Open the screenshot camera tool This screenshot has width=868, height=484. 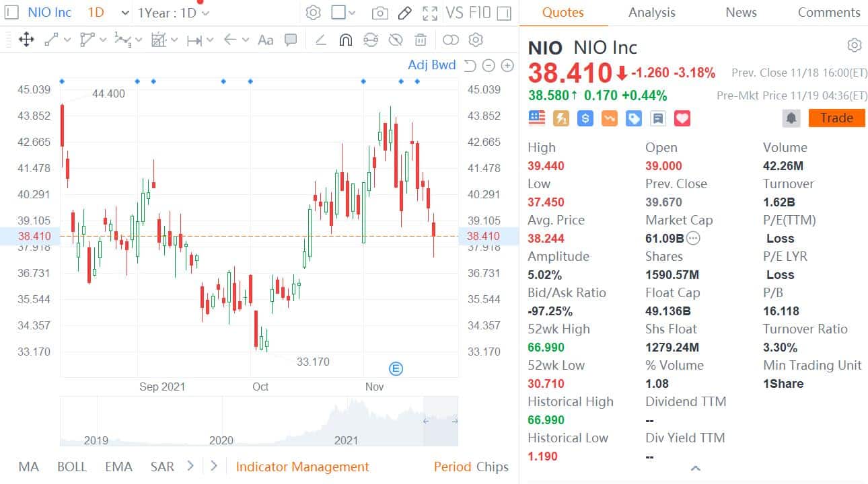click(x=379, y=12)
